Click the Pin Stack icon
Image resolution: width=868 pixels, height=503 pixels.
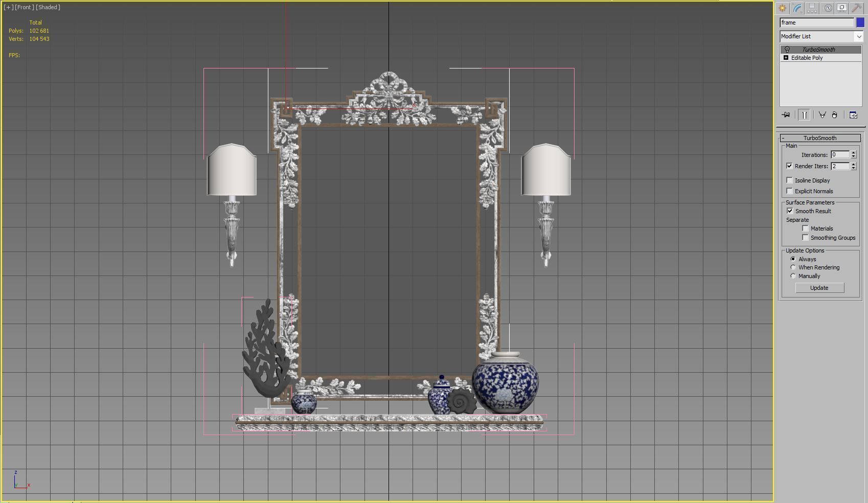(x=786, y=115)
